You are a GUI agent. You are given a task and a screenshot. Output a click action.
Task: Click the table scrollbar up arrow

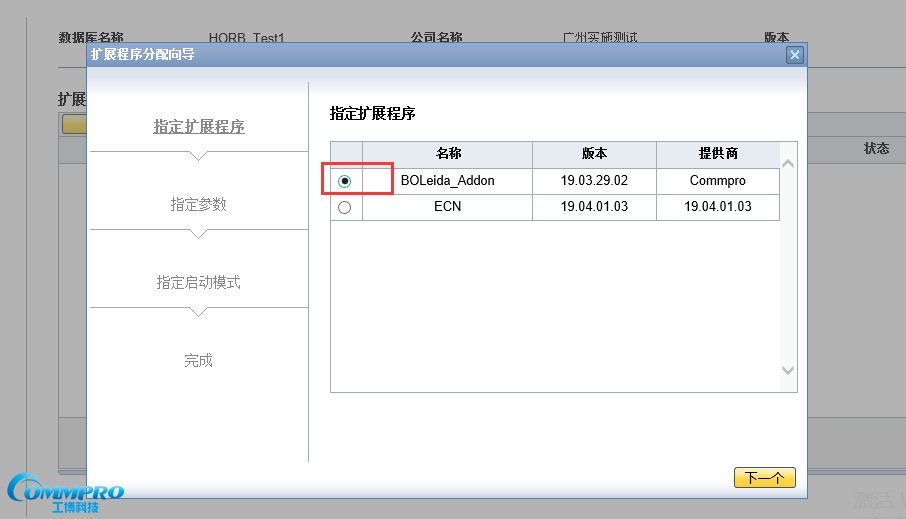click(788, 163)
